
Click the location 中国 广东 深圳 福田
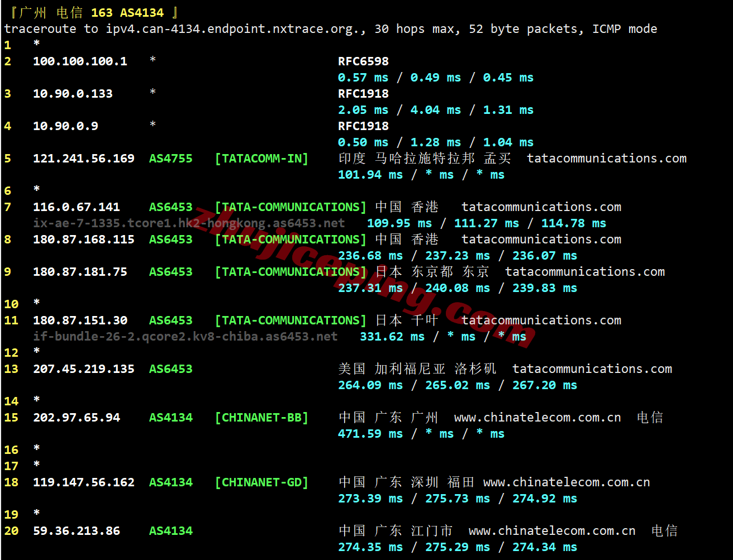[407, 482]
